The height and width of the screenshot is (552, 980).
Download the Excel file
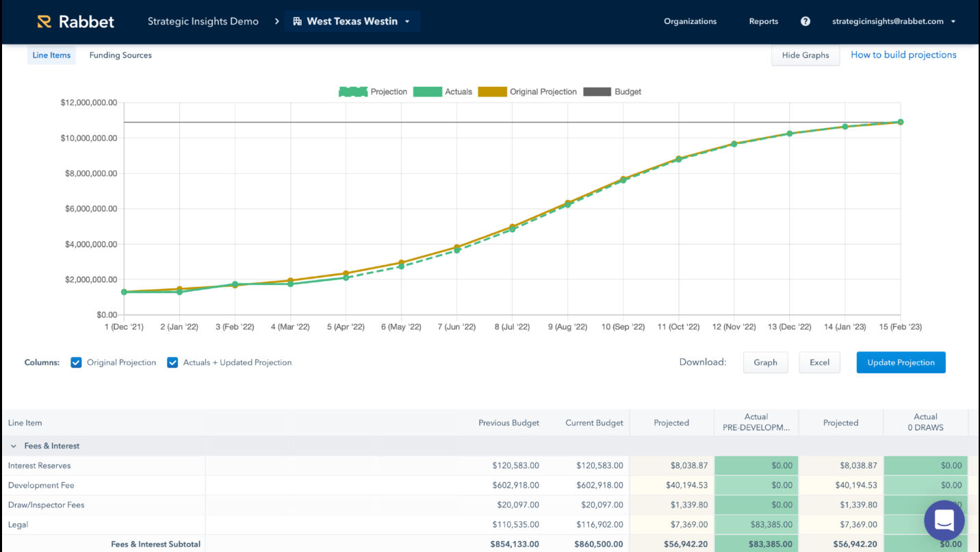[819, 362]
